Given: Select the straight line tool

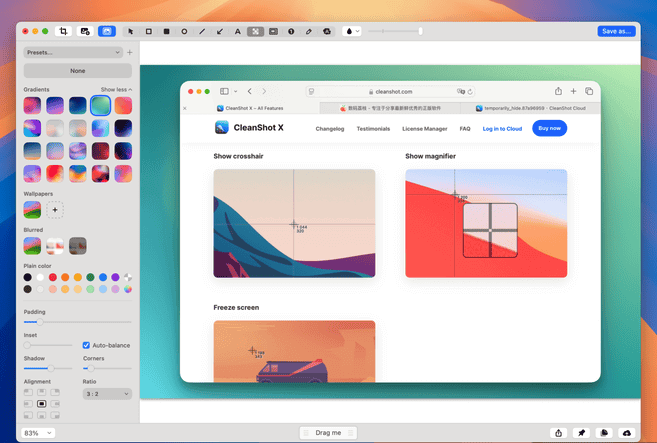Looking at the screenshot, I should click(x=202, y=31).
